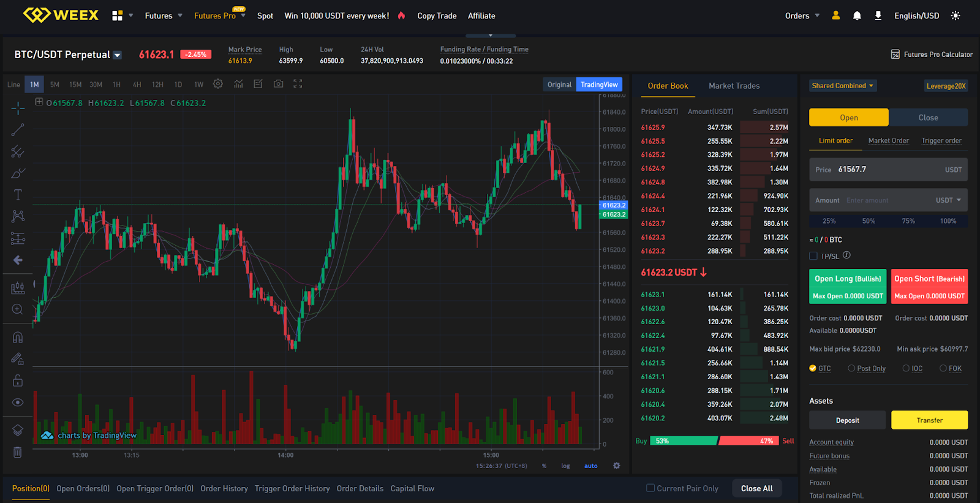
Task: Switch to the Close tab
Action: point(929,118)
